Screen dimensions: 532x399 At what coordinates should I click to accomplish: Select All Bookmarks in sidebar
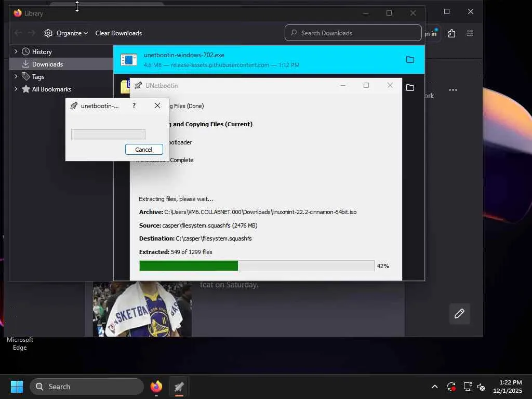[x=51, y=89]
